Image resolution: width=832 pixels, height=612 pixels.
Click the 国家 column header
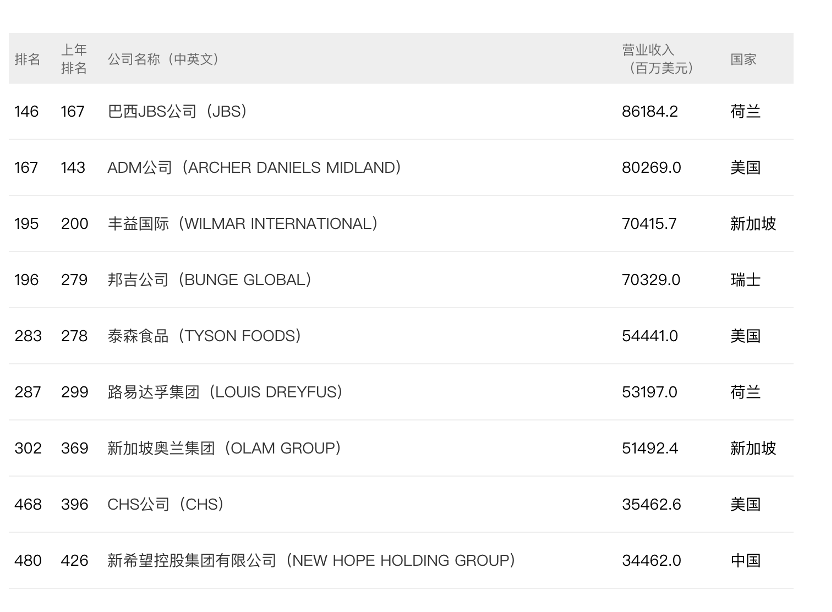(x=743, y=59)
